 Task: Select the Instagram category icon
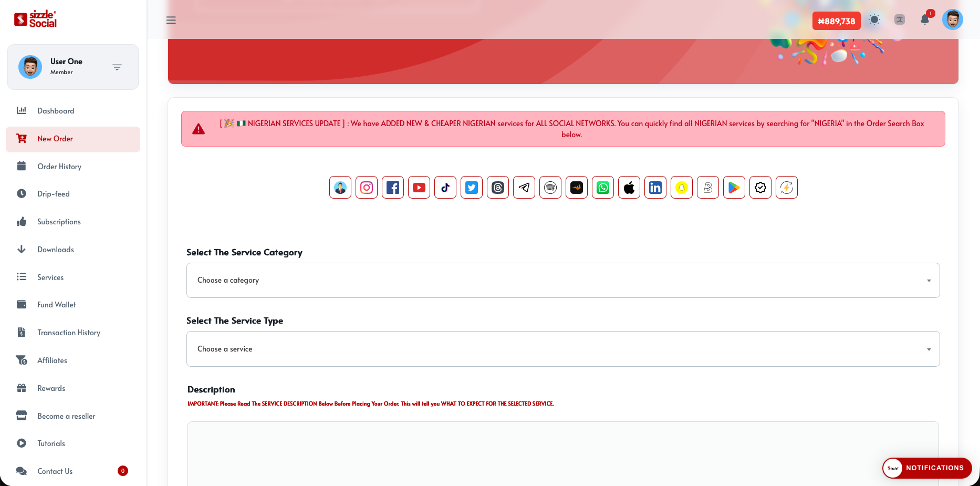[x=367, y=188]
